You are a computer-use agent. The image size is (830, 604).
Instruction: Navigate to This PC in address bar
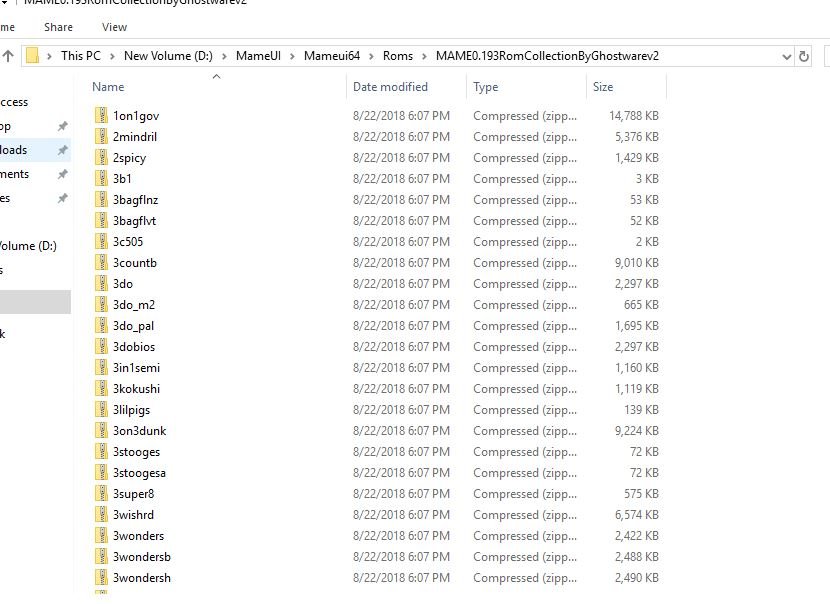coord(80,56)
